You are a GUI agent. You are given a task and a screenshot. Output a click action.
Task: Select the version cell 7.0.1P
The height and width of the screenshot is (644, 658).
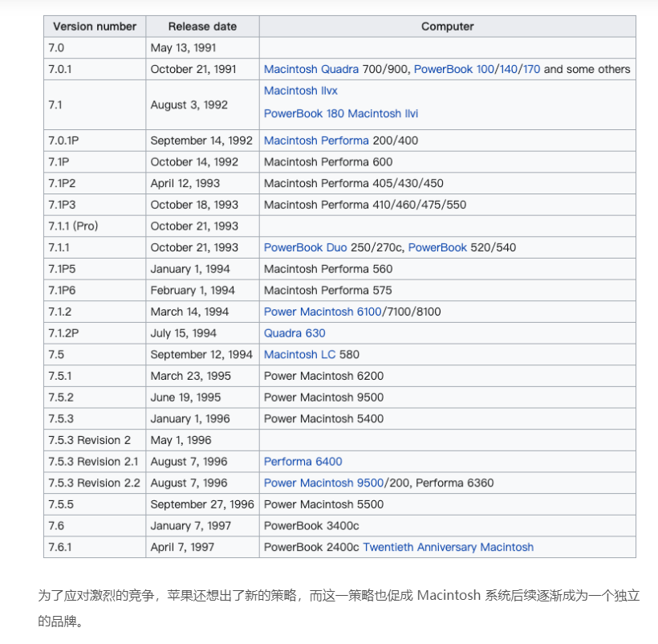coord(95,141)
